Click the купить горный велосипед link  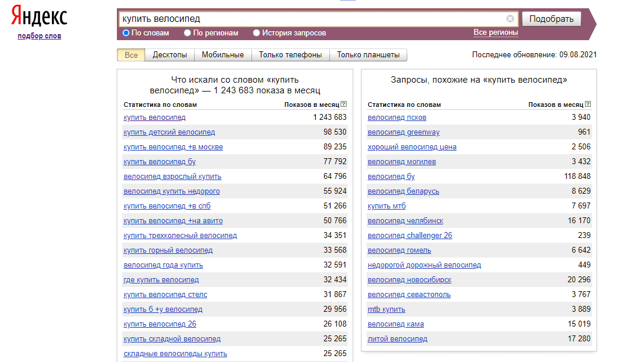(168, 250)
